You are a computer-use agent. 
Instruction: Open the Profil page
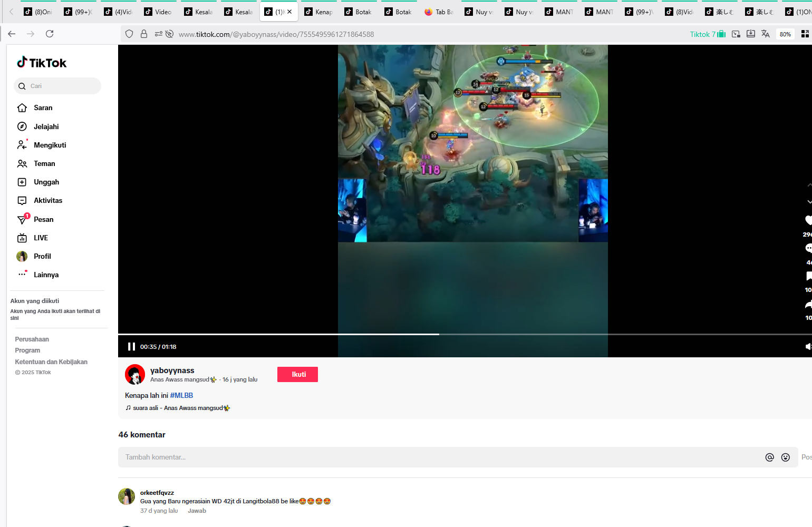click(x=34, y=256)
